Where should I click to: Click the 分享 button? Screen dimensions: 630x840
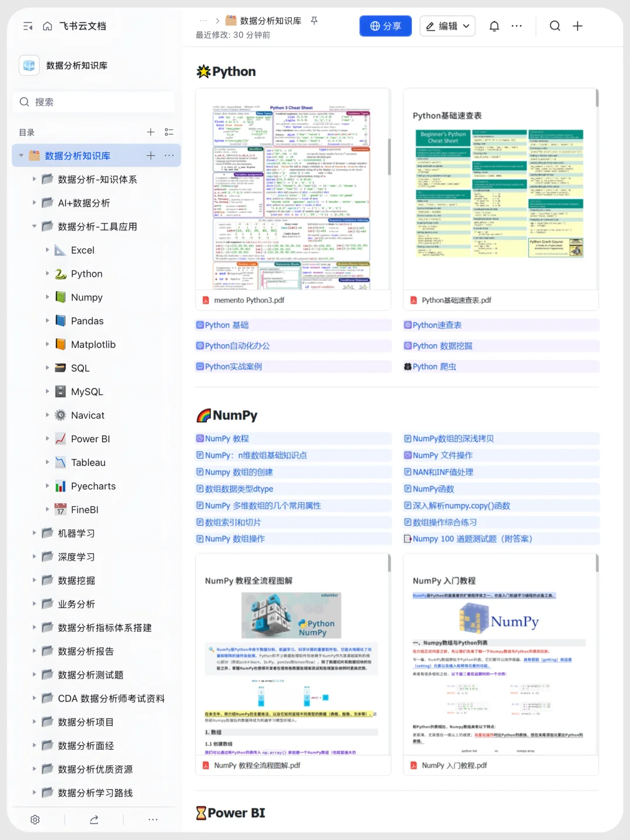pos(386,26)
